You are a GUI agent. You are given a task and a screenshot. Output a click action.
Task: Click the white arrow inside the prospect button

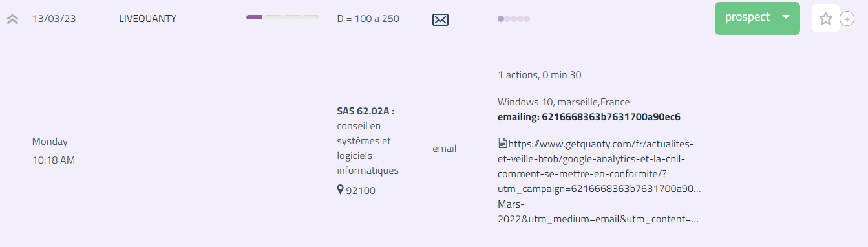click(786, 17)
